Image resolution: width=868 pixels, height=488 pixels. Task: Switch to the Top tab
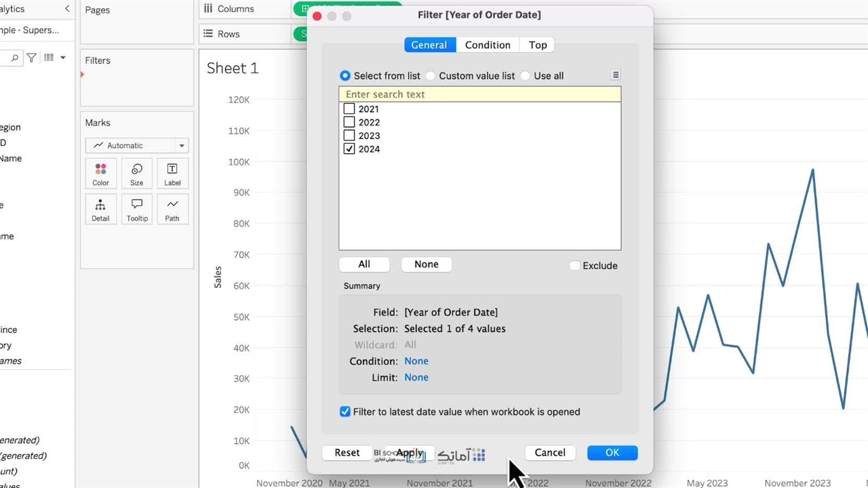(x=538, y=45)
